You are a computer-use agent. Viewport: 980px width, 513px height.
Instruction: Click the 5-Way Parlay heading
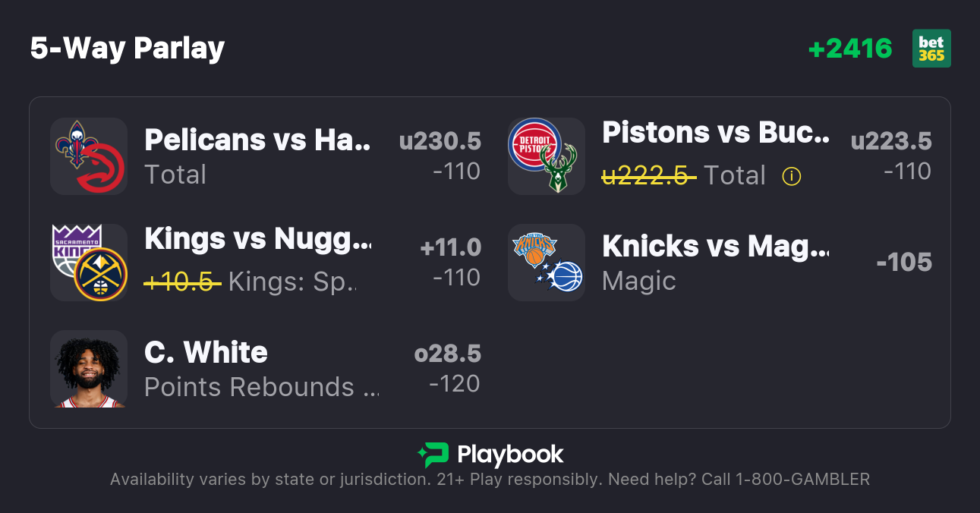[128, 49]
